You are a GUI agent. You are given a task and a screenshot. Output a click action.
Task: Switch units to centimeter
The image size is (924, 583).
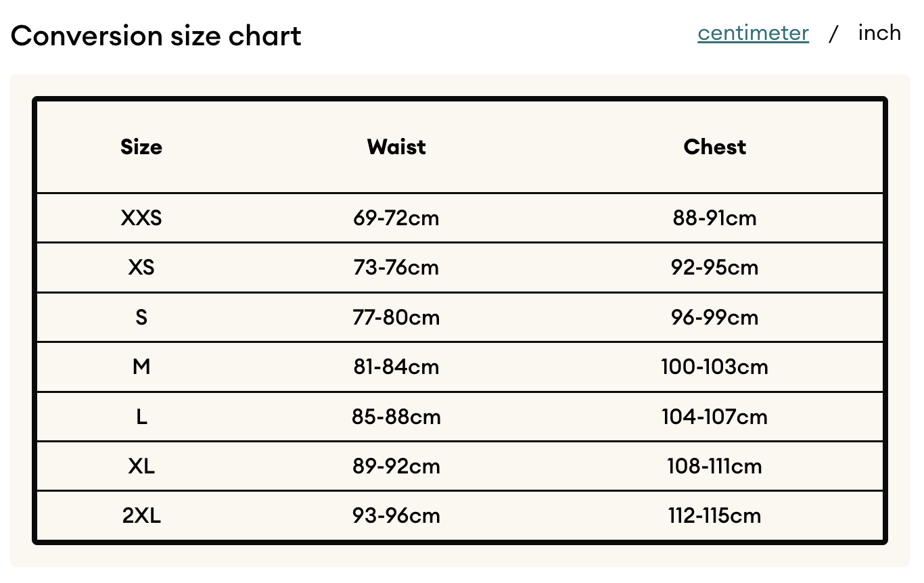(x=753, y=33)
